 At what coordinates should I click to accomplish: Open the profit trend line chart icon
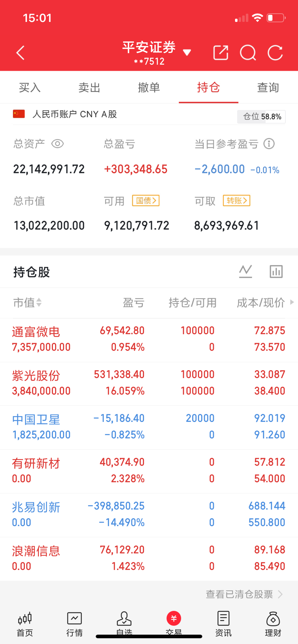click(245, 271)
